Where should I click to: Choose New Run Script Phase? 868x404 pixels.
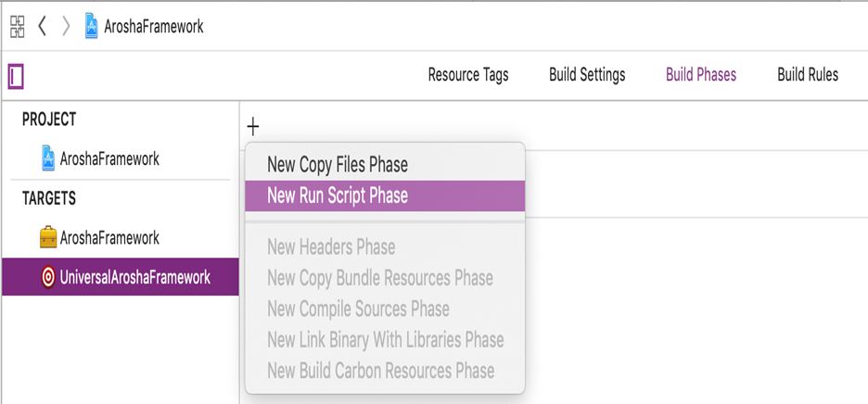[385, 196]
